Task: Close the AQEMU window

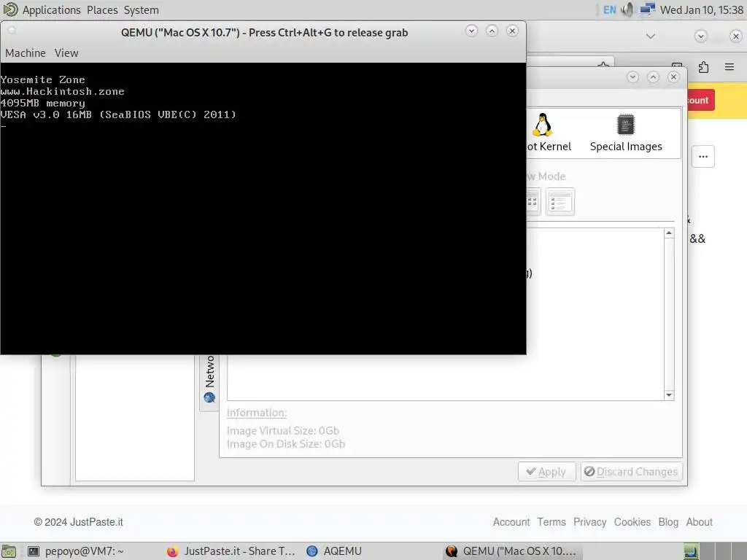Action: (673, 77)
